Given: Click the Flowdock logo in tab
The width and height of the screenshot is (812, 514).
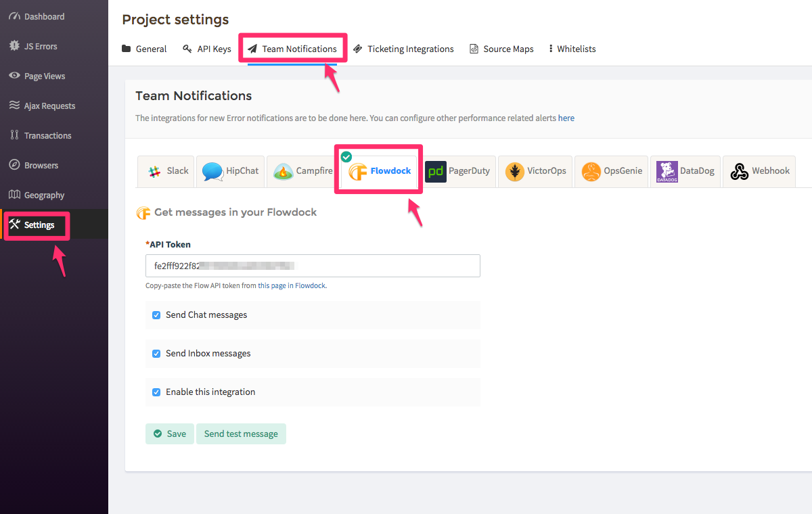Looking at the screenshot, I should click(357, 172).
